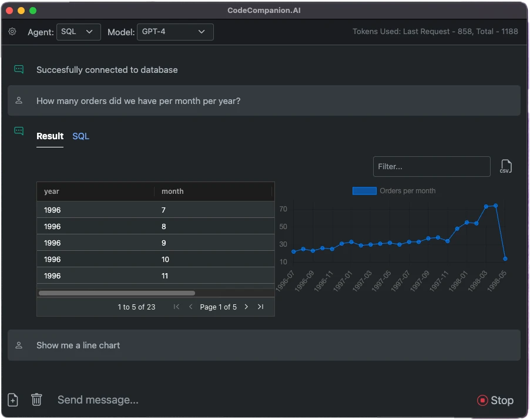Click the "Succesfully connected to database" message
530x420 pixels.
click(107, 69)
